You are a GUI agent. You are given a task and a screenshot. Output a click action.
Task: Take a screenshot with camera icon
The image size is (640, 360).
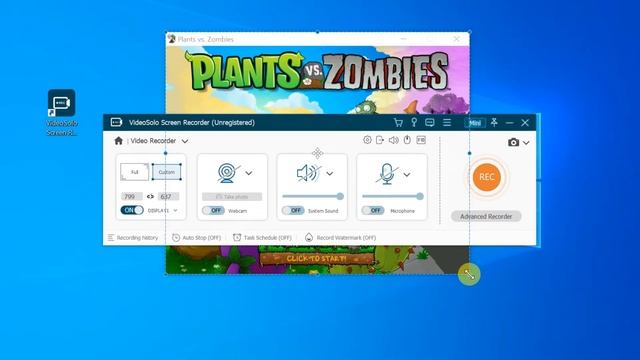pyautogui.click(x=513, y=142)
